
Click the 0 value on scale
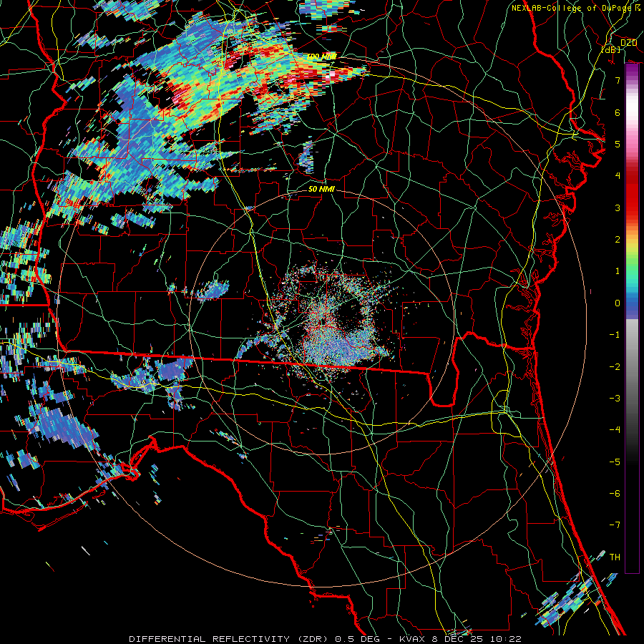point(618,303)
